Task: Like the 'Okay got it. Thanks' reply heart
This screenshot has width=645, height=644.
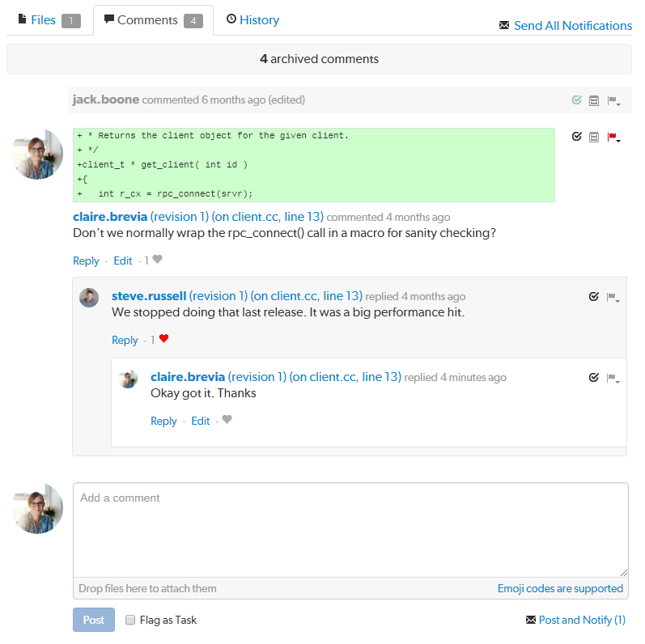Action: tap(227, 420)
